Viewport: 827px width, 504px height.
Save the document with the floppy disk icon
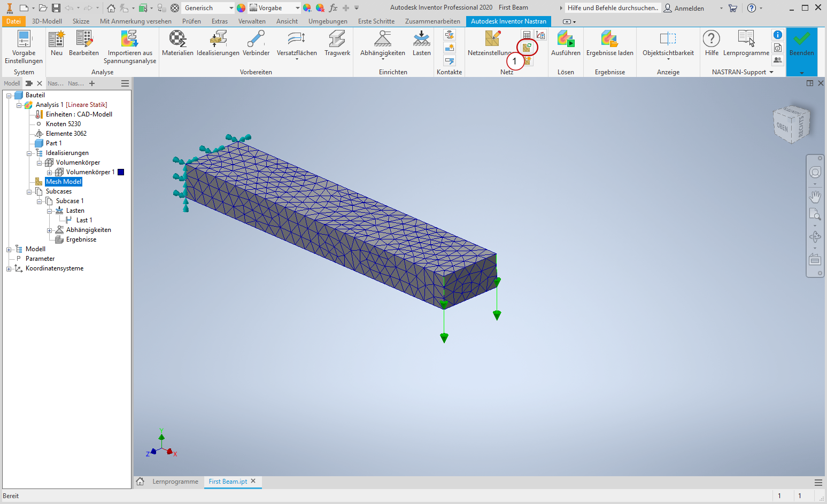[56, 8]
